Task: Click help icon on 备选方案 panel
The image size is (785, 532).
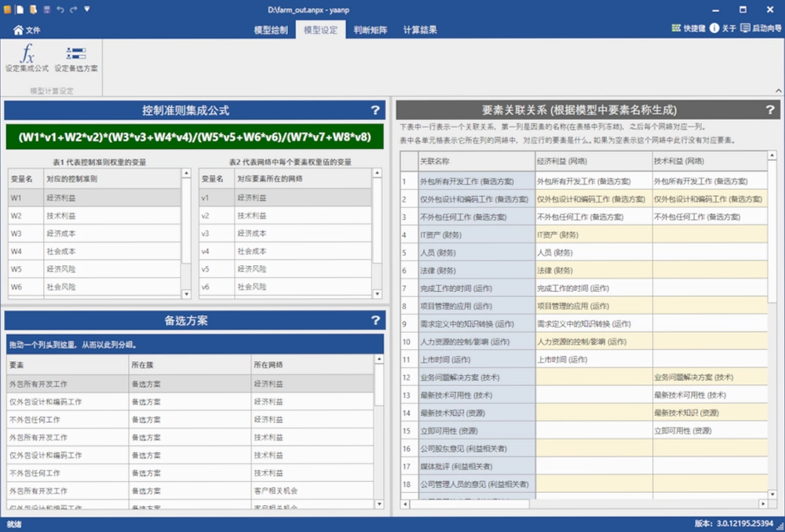Action: tap(375, 320)
